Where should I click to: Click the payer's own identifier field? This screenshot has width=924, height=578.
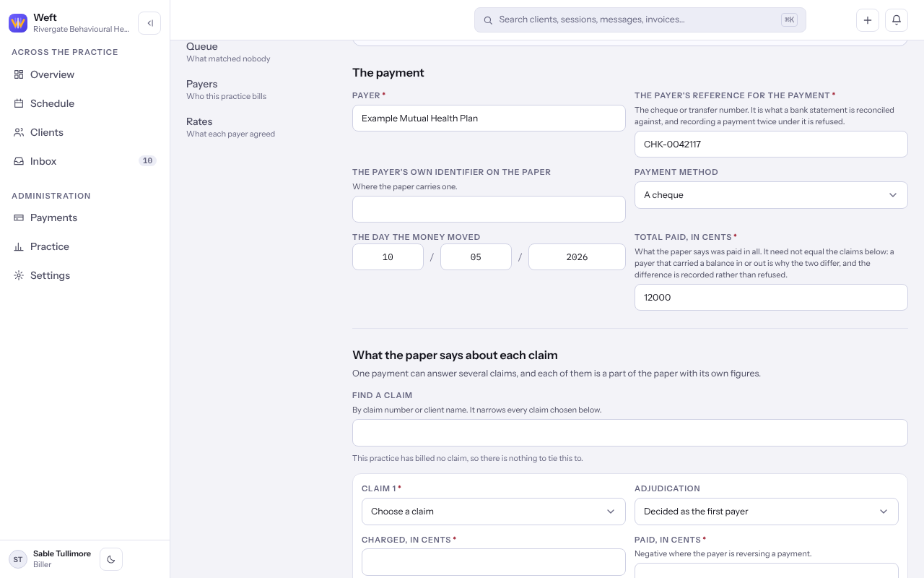tap(489, 210)
